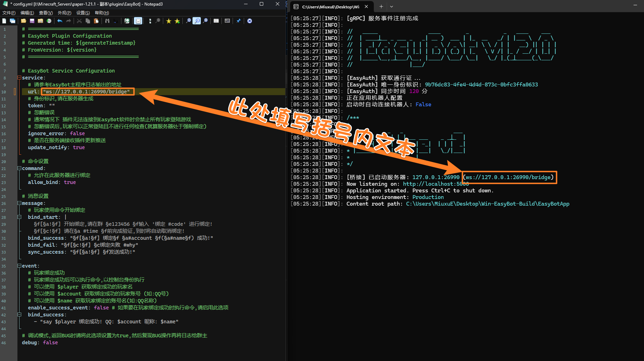
Task: Click the syntax scheme selection icon
Action: point(216,21)
